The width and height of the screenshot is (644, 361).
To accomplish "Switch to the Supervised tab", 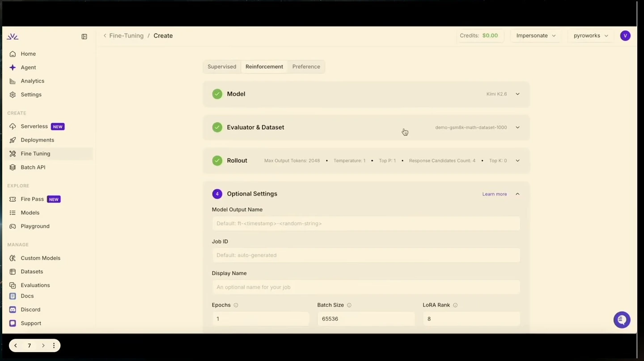I will pyautogui.click(x=222, y=67).
